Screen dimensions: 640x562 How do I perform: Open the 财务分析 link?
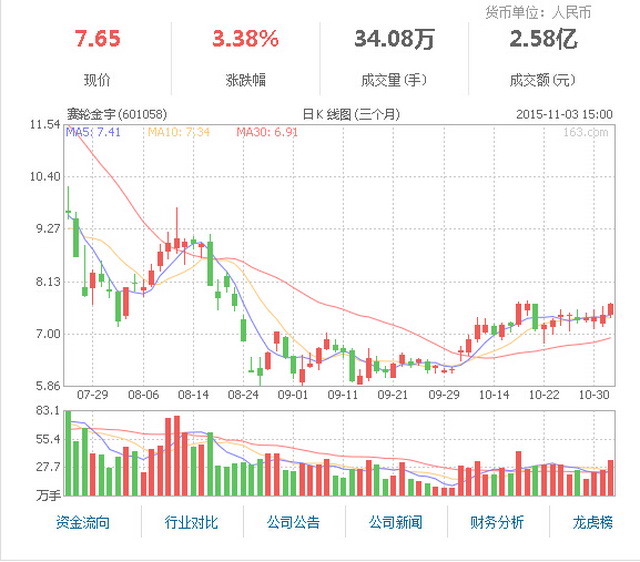(x=497, y=522)
